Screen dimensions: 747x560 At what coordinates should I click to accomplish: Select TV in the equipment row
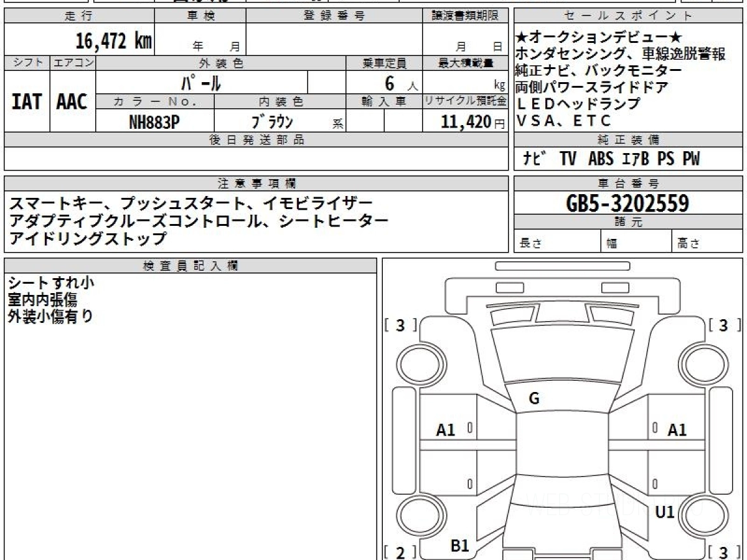(x=568, y=159)
